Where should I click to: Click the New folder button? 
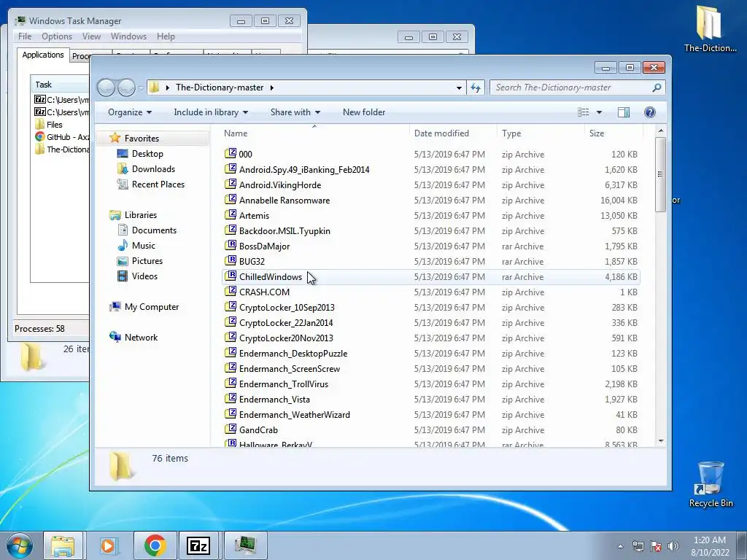click(364, 112)
